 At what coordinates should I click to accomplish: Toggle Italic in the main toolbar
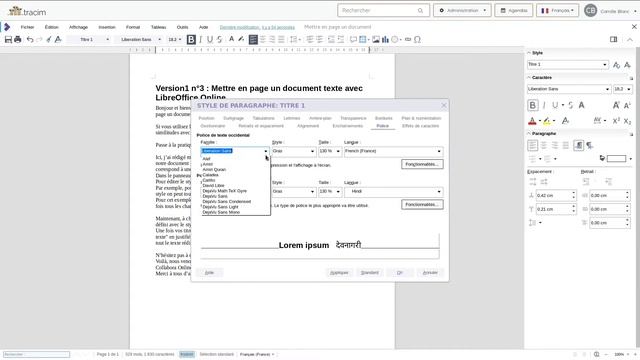pyautogui.click(x=200, y=40)
